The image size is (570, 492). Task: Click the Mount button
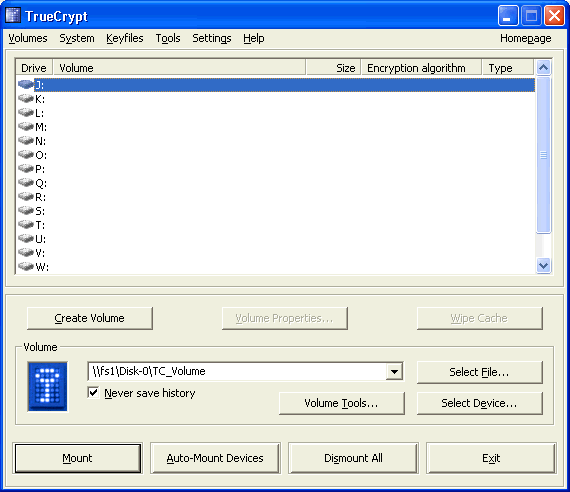[77, 458]
